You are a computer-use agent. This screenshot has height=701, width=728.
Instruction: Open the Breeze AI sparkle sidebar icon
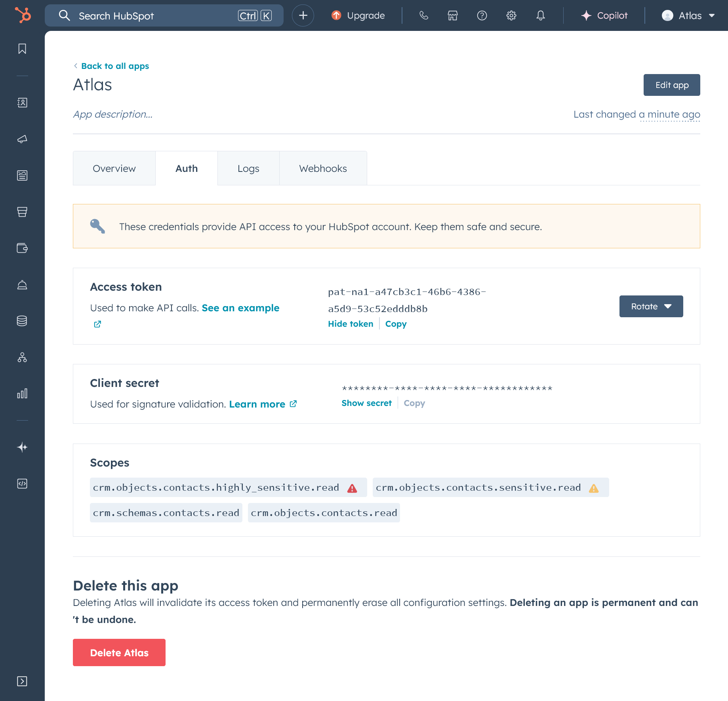point(22,447)
